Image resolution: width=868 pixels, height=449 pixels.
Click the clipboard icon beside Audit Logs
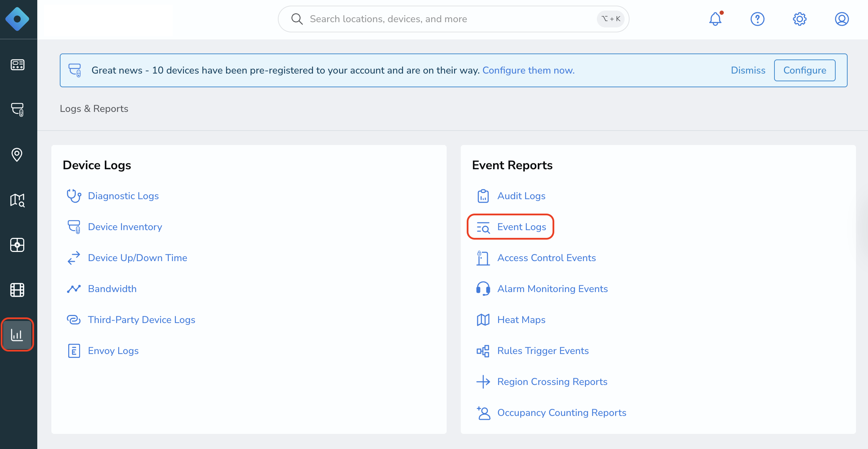click(483, 196)
